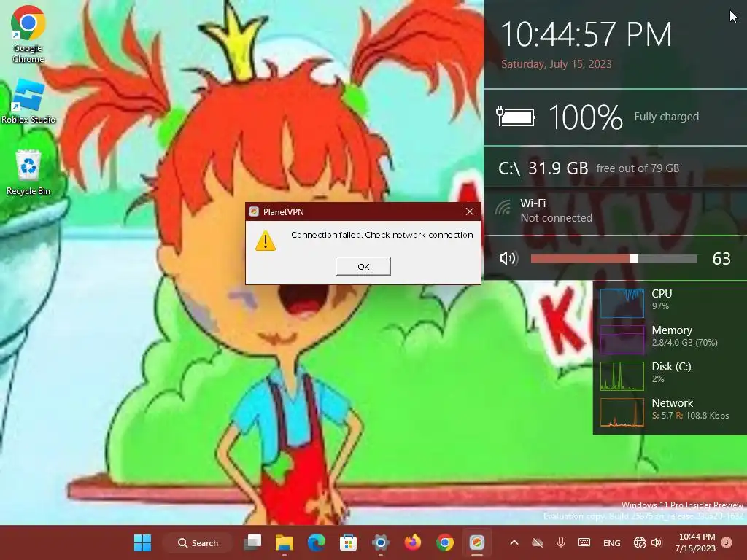The image size is (747, 560).
Task: Click the network globe tray icon
Action: pos(639,542)
